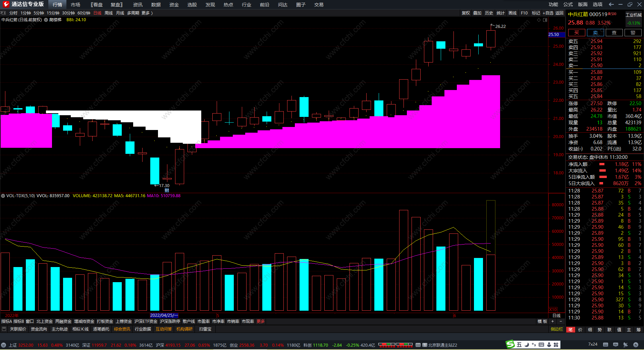Expand 更多 period options
The width and height of the screenshot is (644, 350).
click(147, 13)
